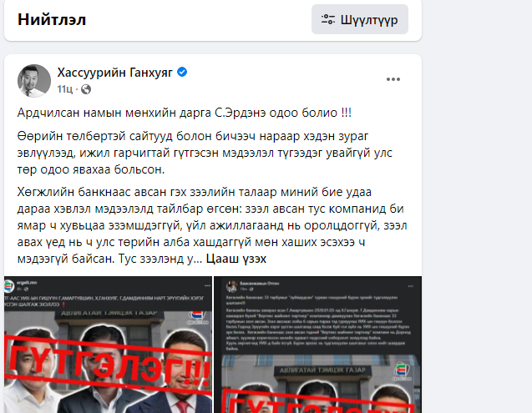Click ergelt.mn avatar logo in left image
This screenshot has height=413, width=532.
click(9, 286)
